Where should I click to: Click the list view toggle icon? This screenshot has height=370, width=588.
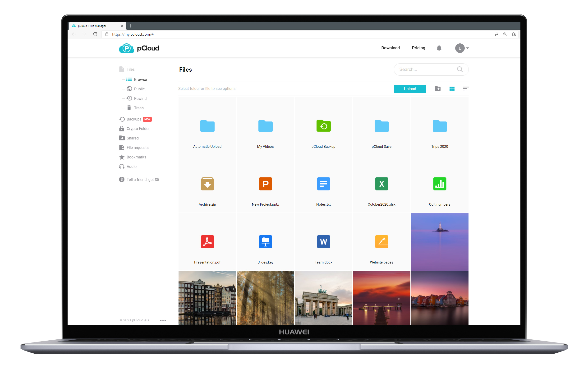pyautogui.click(x=466, y=88)
